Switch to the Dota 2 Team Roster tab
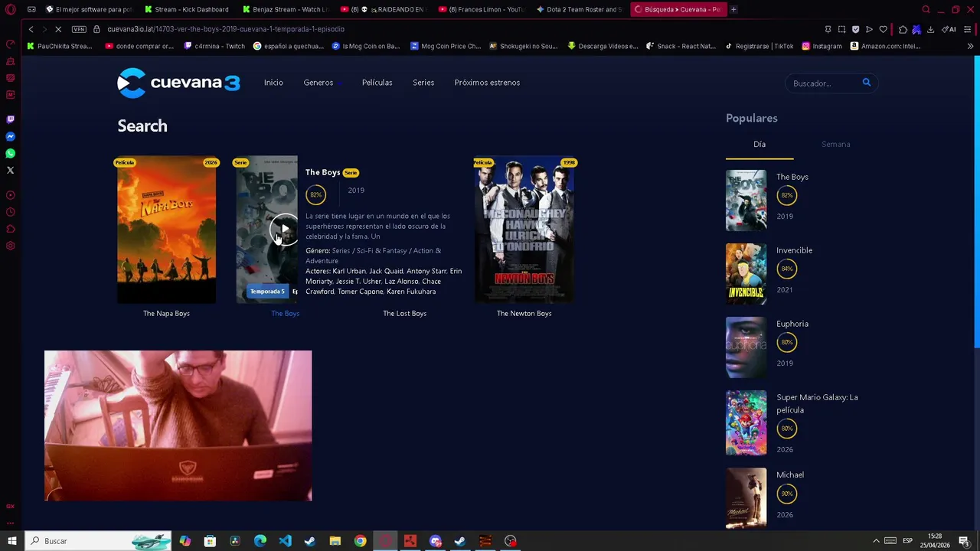Image resolution: width=980 pixels, height=551 pixels. (x=580, y=9)
